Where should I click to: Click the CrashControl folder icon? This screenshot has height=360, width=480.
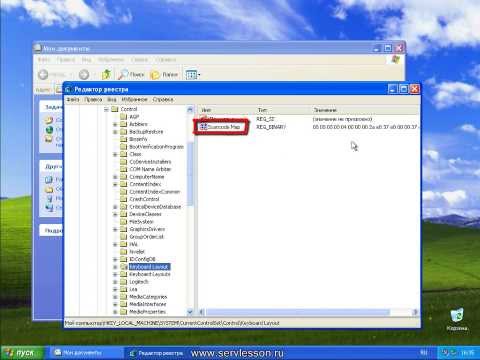click(x=124, y=199)
